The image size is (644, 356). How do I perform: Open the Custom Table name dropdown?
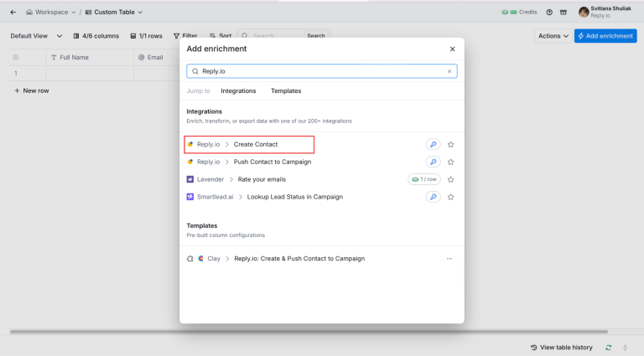point(114,13)
